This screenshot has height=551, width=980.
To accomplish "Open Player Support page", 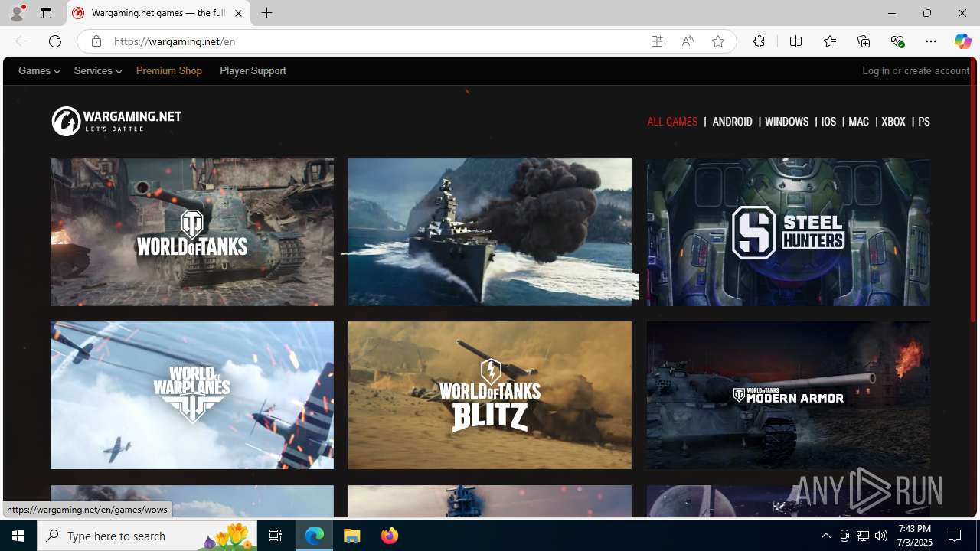I will tap(253, 70).
